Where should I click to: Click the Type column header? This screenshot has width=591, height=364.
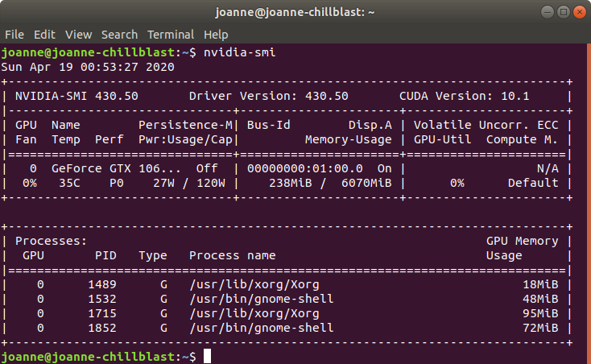tap(153, 256)
